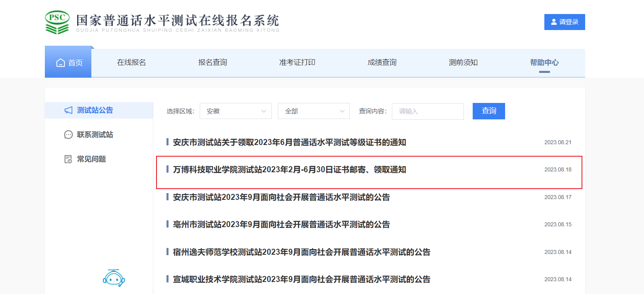Open 万博科技职业学院 certificate mailing notice
Image resolution: width=644 pixels, height=294 pixels.
click(x=290, y=170)
